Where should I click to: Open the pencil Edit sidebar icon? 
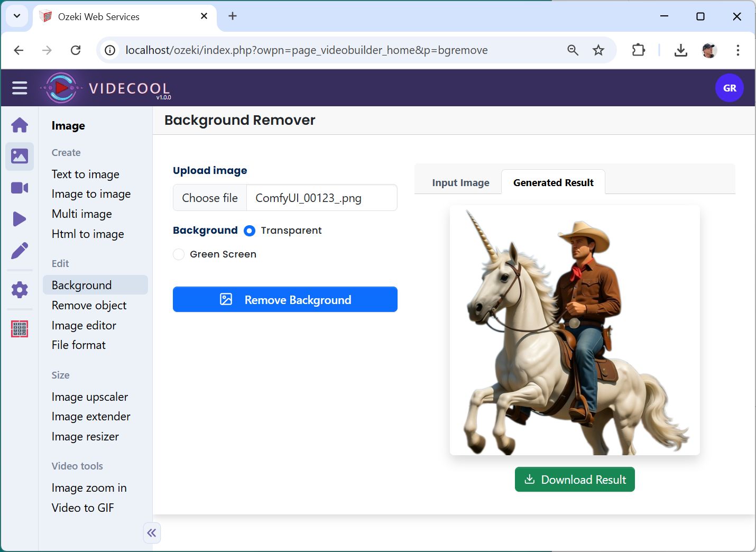pyautogui.click(x=20, y=251)
